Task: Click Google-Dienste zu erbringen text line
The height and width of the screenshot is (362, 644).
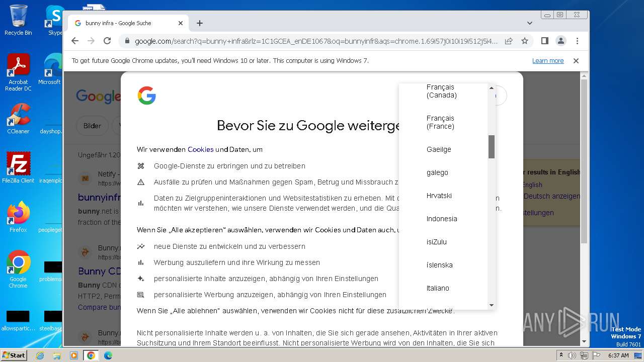Action: click(229, 166)
